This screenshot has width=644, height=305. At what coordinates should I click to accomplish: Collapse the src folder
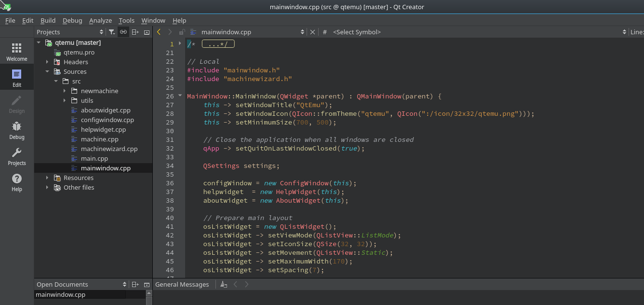tap(56, 81)
